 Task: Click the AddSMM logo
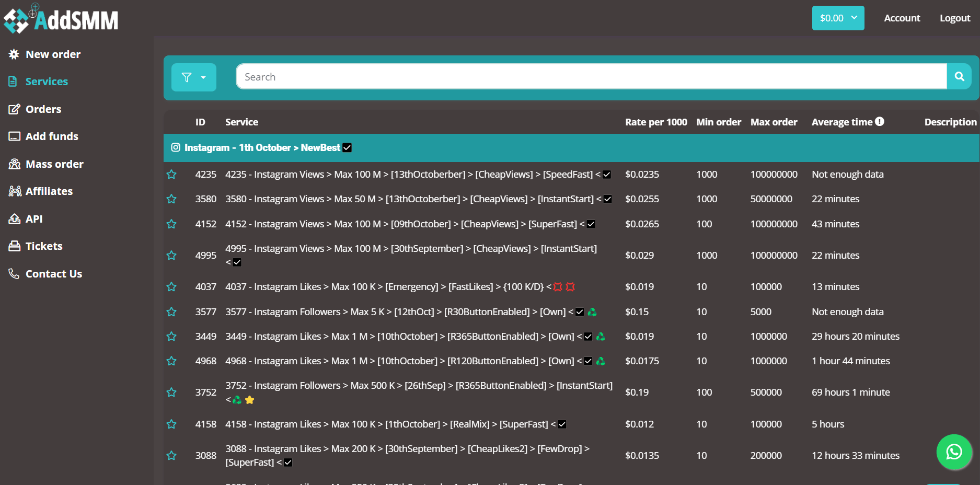(61, 19)
